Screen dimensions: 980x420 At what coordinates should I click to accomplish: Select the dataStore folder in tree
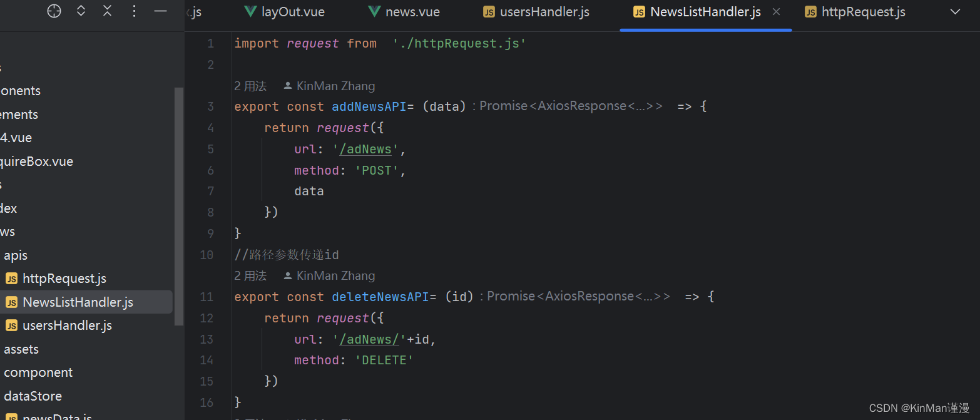(33, 396)
